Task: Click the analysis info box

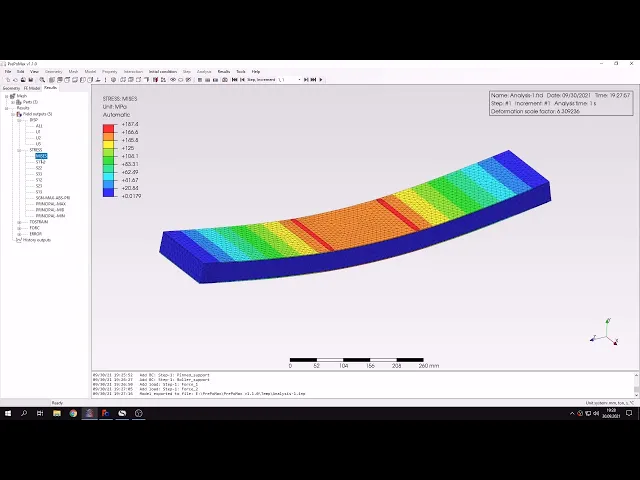Action: (561, 103)
